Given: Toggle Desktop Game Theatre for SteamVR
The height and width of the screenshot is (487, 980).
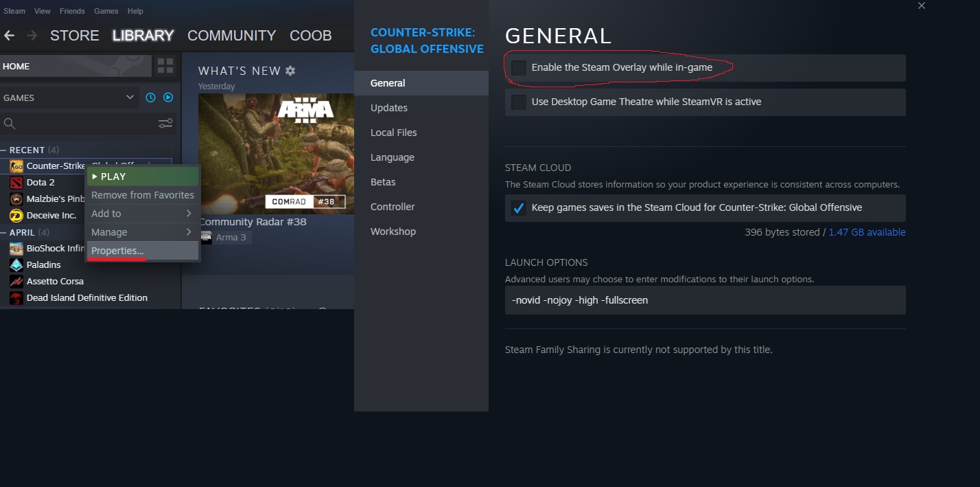Looking at the screenshot, I should [519, 102].
